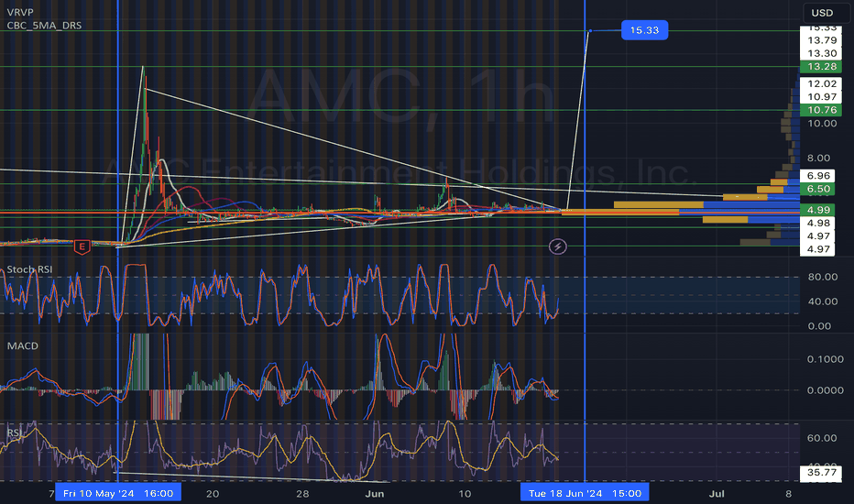Image resolution: width=854 pixels, height=504 pixels.
Task: Click the 40.00 Stoch RSI axis value
Action: [823, 301]
